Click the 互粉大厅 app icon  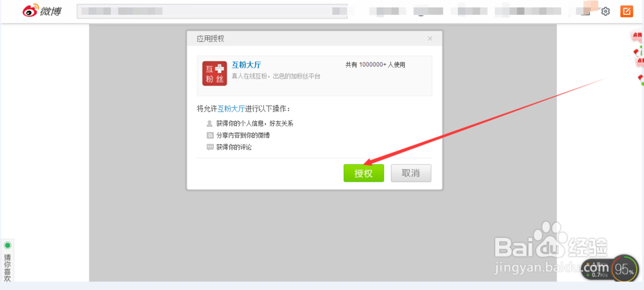pyautogui.click(x=214, y=73)
